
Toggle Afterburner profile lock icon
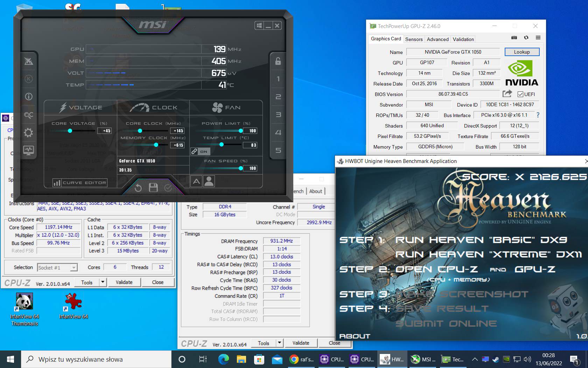click(x=278, y=61)
